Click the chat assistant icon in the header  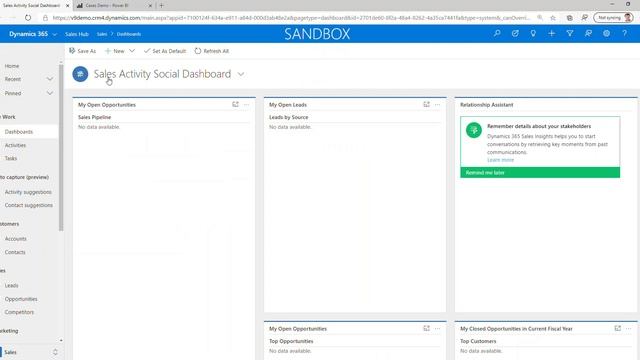pyautogui.click(x=588, y=33)
